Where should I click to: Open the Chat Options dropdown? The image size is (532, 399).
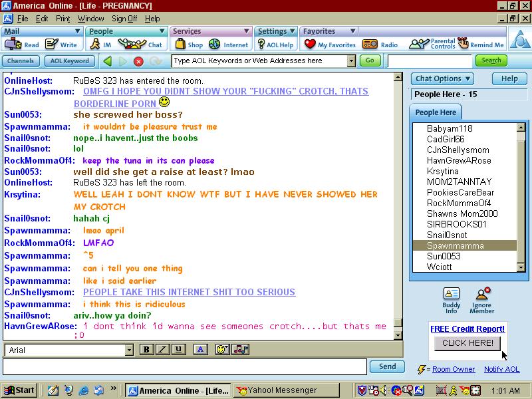[x=442, y=78]
